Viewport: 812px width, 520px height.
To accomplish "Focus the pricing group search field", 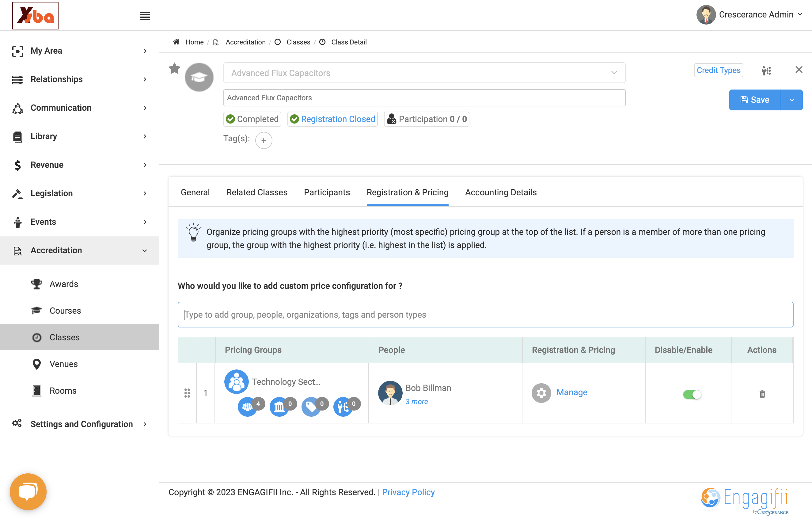I will coord(485,315).
